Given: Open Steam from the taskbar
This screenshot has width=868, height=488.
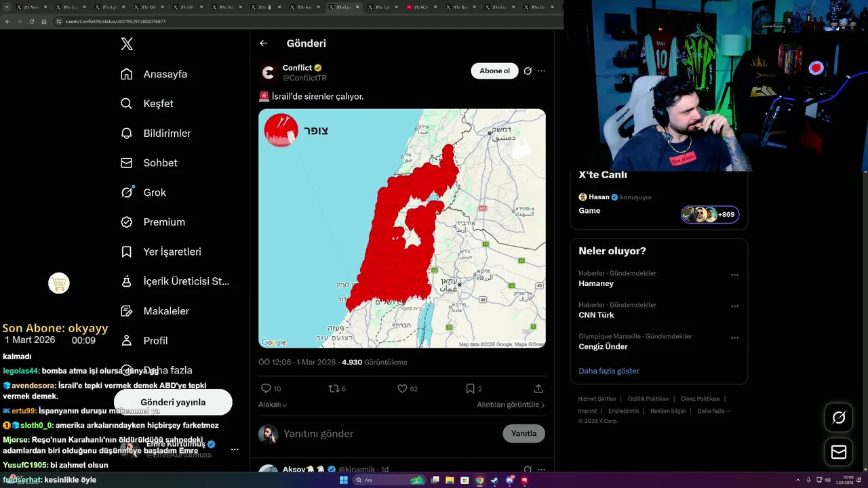Looking at the screenshot, I should [x=494, y=481].
